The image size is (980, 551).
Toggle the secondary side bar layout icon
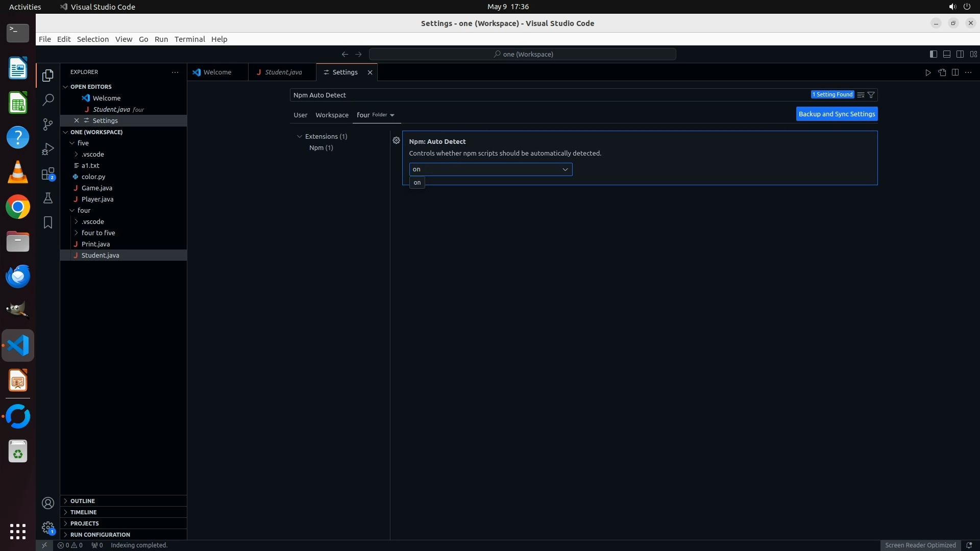click(960, 54)
